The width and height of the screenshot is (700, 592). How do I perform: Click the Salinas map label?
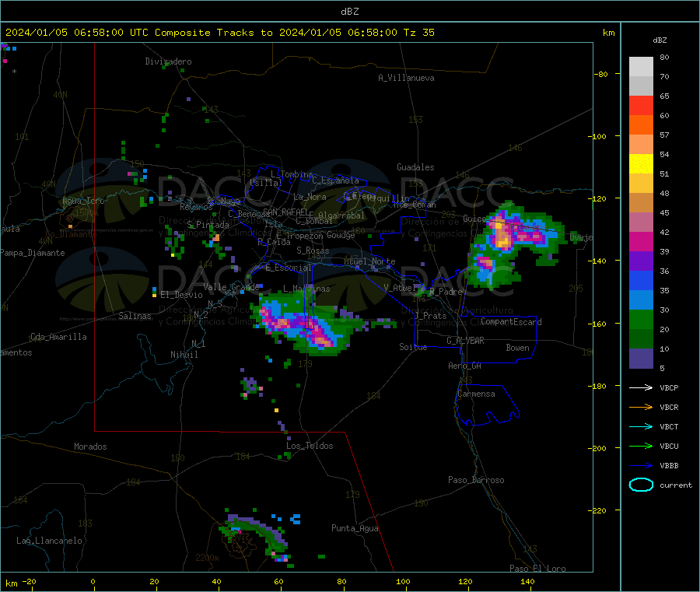[135, 316]
